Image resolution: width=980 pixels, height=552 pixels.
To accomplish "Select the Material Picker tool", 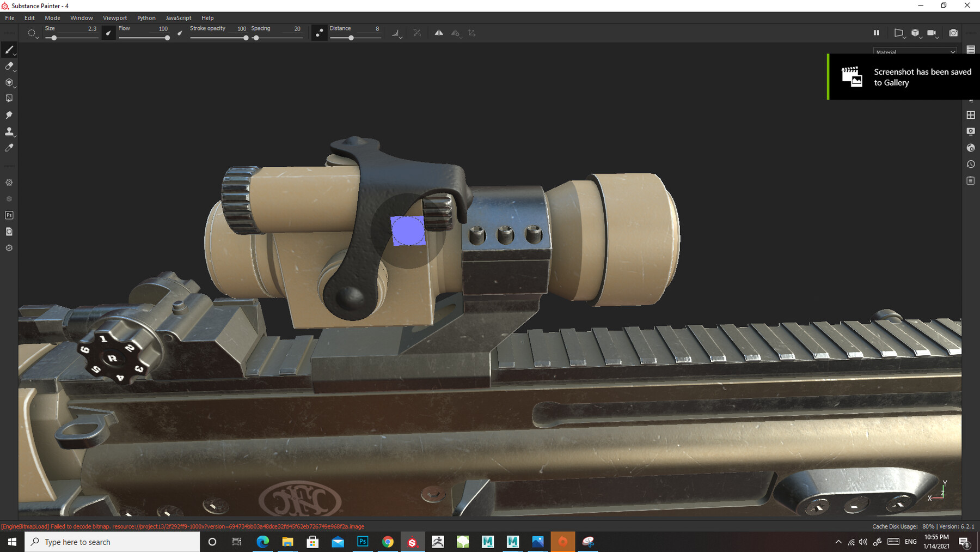I will (9, 147).
